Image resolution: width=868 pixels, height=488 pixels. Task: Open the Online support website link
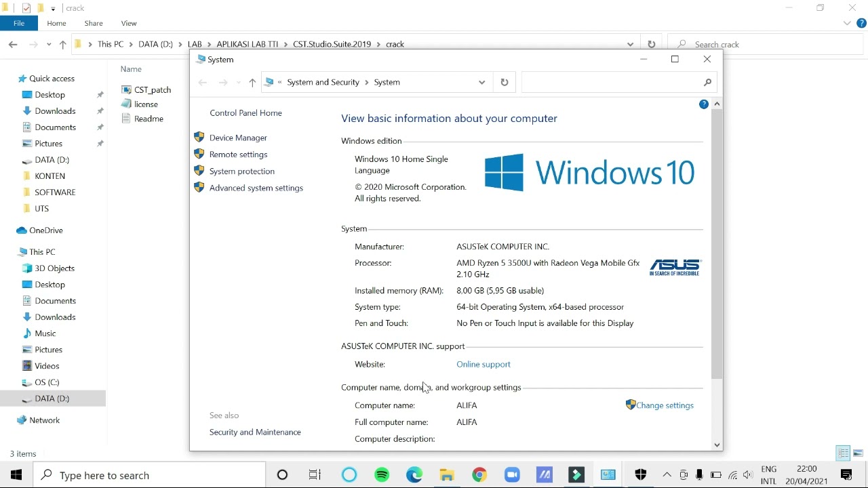[484, 365]
